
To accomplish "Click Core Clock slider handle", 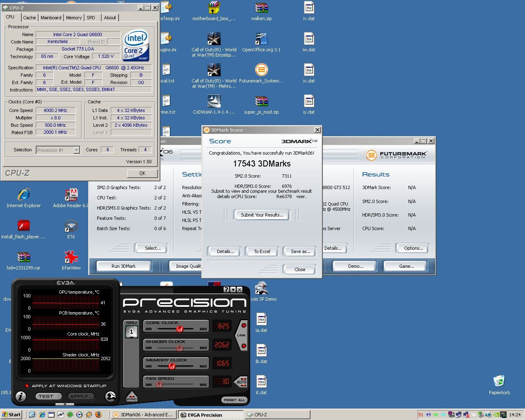I will 179,329.
